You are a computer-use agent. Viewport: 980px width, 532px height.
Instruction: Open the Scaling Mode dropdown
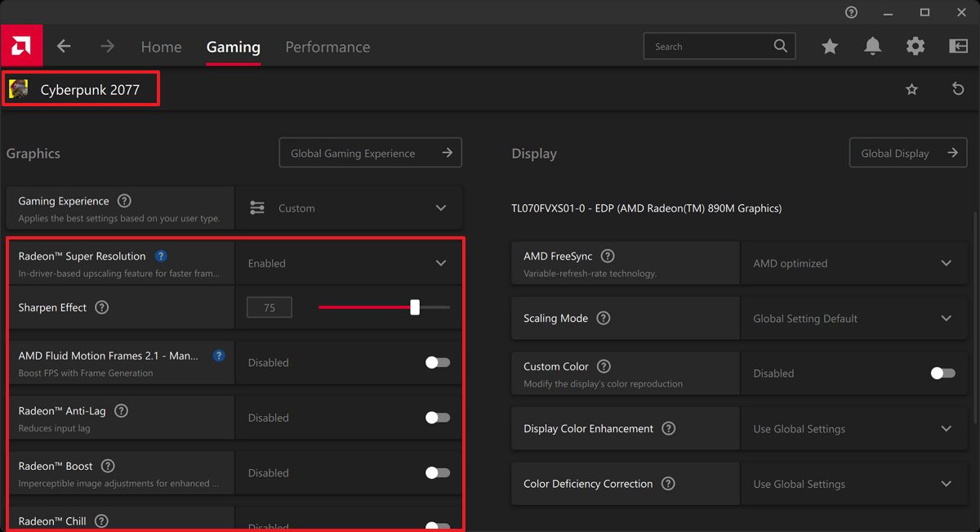tap(947, 318)
